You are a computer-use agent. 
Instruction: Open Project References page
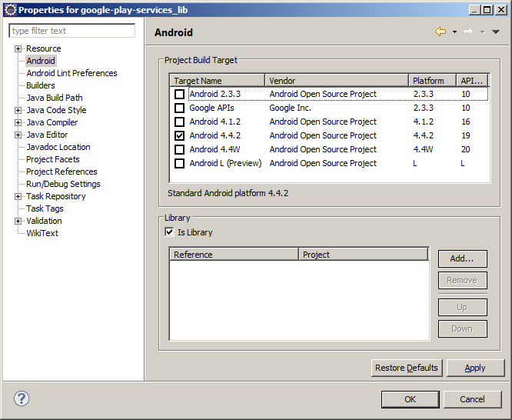click(62, 172)
